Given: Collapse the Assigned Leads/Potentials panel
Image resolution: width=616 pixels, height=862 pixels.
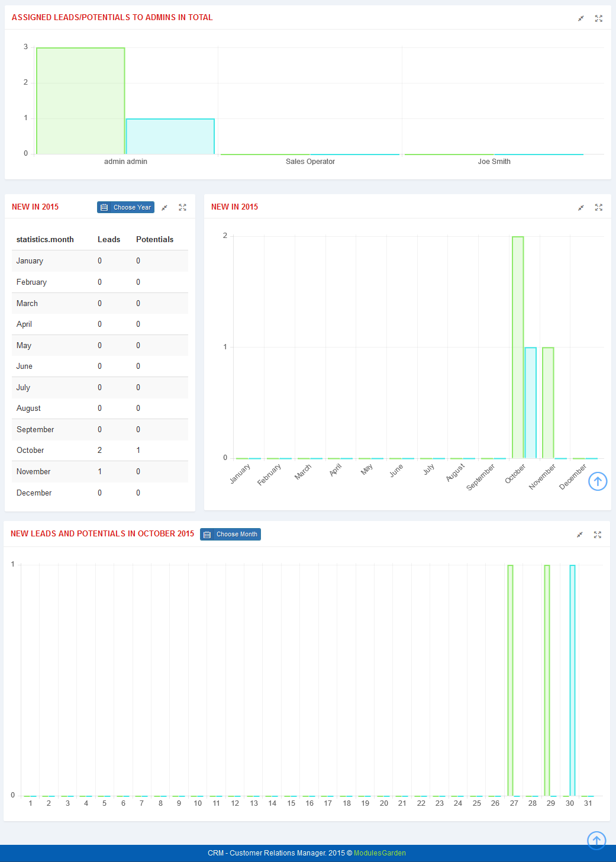Looking at the screenshot, I should point(581,18).
